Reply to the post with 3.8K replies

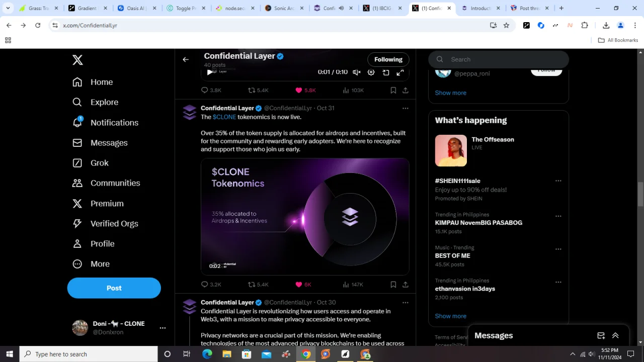pyautogui.click(x=211, y=90)
